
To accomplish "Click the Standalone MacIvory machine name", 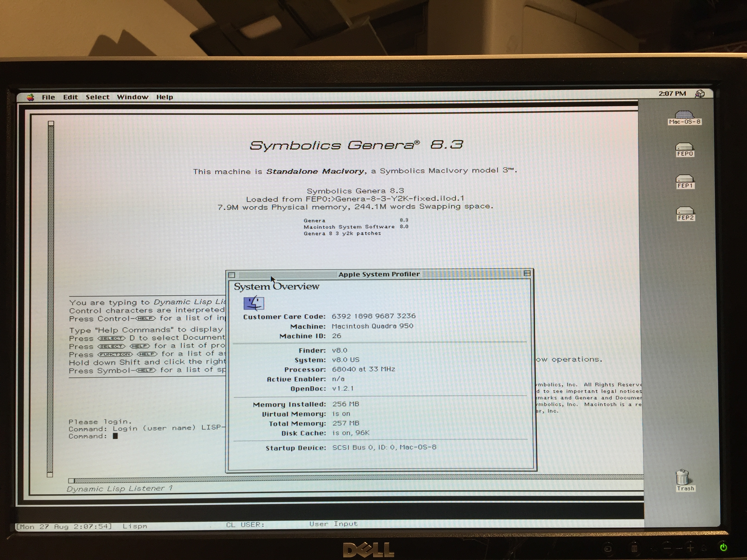I will point(315,171).
